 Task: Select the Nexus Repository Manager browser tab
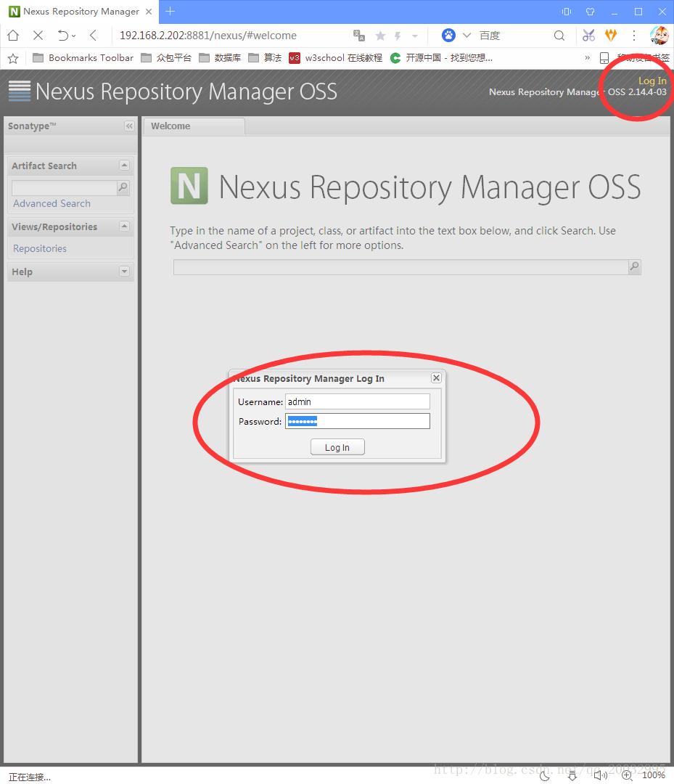[x=80, y=12]
